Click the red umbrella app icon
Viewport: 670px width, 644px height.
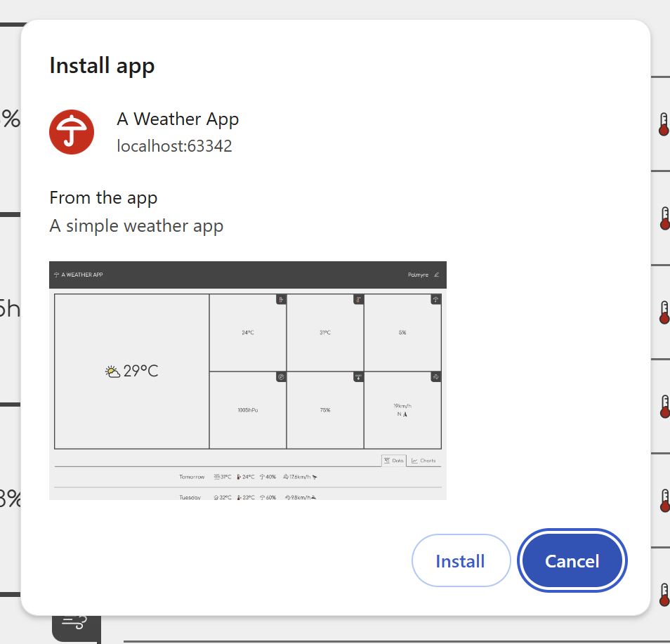click(72, 132)
